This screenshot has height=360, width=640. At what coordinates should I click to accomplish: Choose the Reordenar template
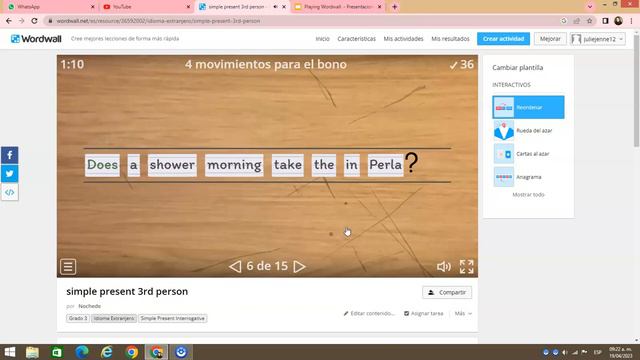coord(528,107)
